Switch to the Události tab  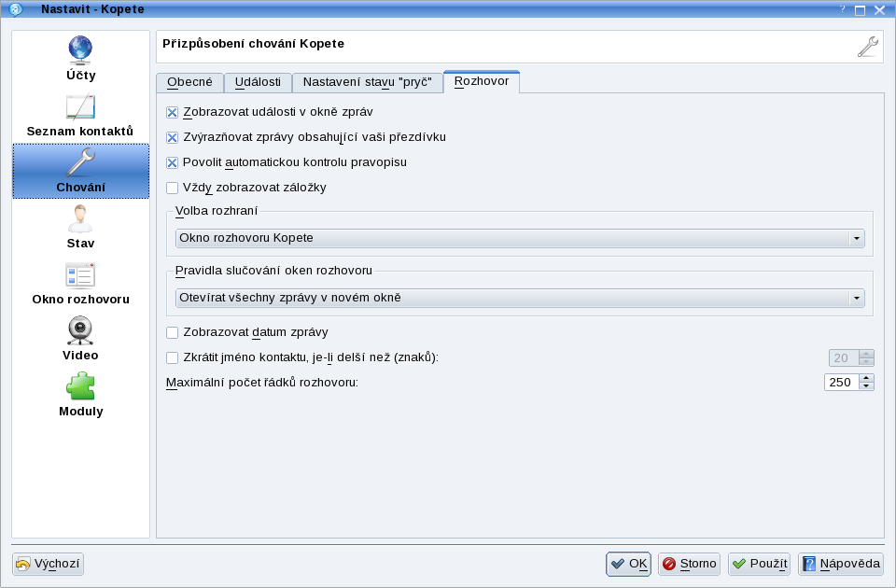click(258, 82)
